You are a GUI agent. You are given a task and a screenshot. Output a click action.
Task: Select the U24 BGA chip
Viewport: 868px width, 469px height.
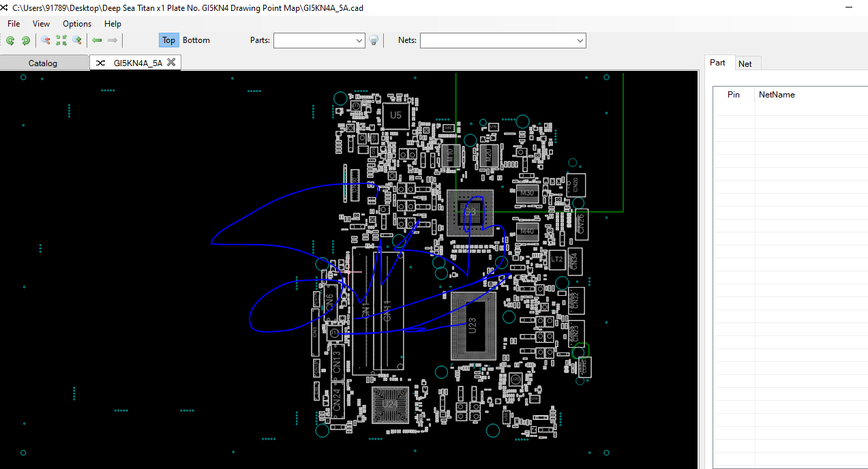tap(390, 405)
